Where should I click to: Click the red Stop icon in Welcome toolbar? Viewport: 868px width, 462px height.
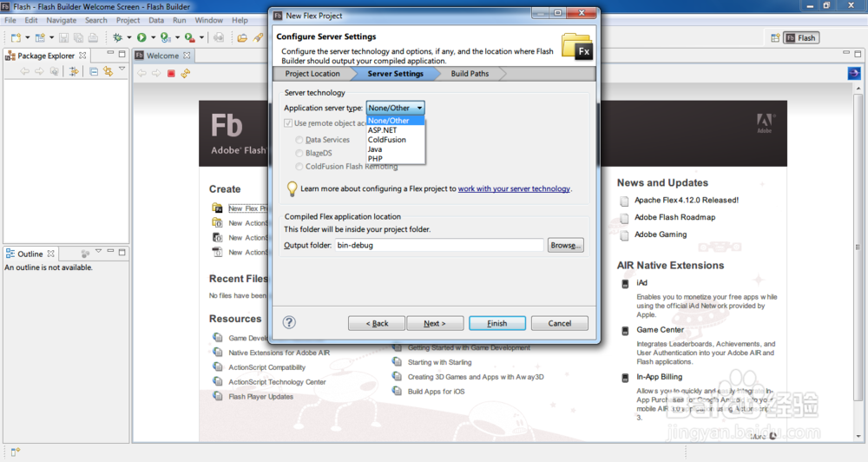click(171, 73)
